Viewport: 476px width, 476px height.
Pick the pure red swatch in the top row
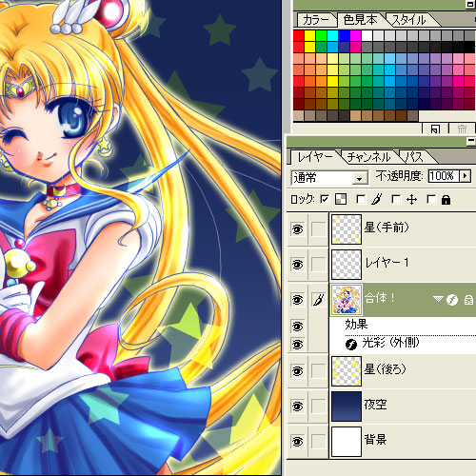point(298,36)
